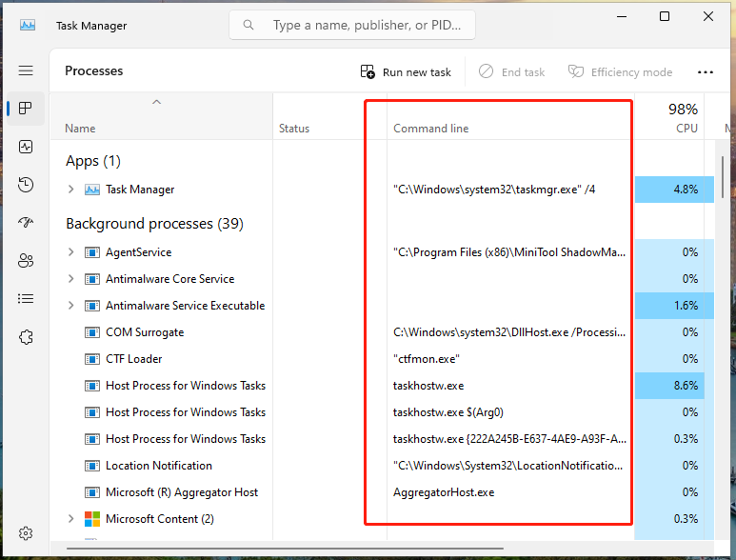Image resolution: width=736 pixels, height=560 pixels.
Task: Click the Efficiency mode button label
Action: tap(632, 72)
